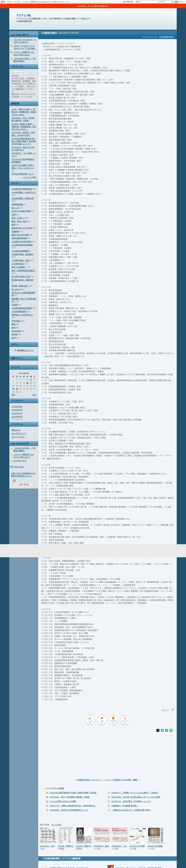Click the header search input field
The image size is (186, 868).
coord(149,2)
